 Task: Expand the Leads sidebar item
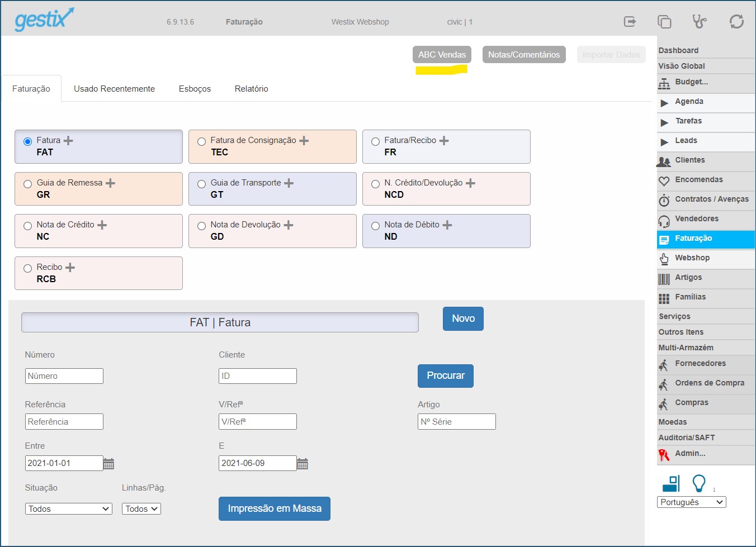(664, 142)
